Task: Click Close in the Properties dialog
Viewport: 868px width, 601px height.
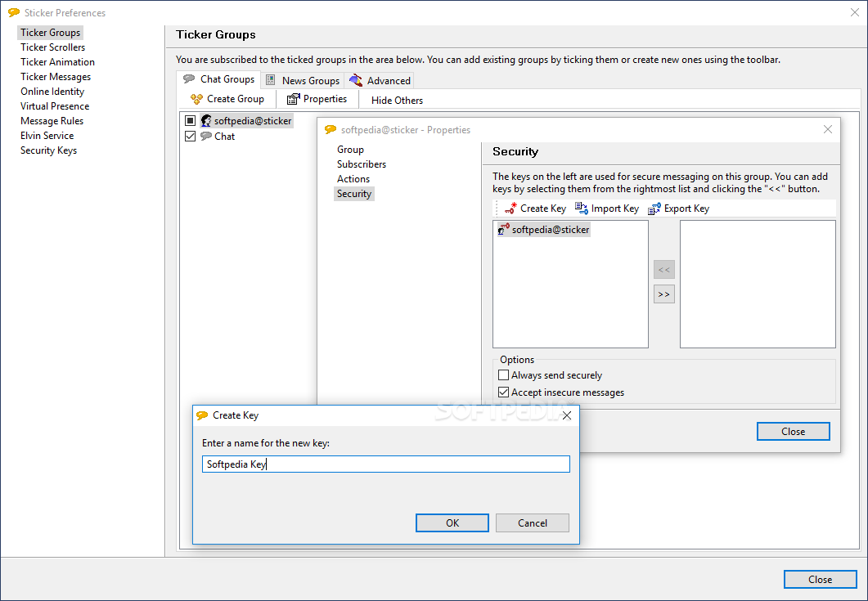Action: coord(794,432)
